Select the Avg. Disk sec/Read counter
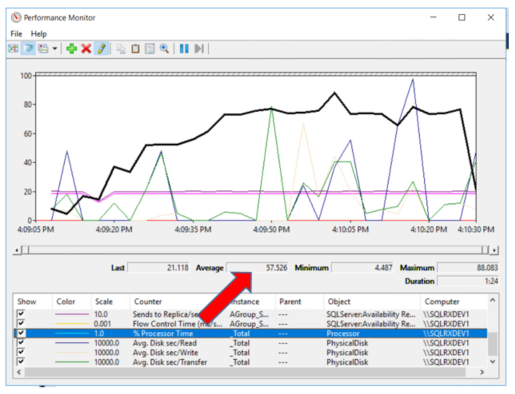 [x=251, y=343]
